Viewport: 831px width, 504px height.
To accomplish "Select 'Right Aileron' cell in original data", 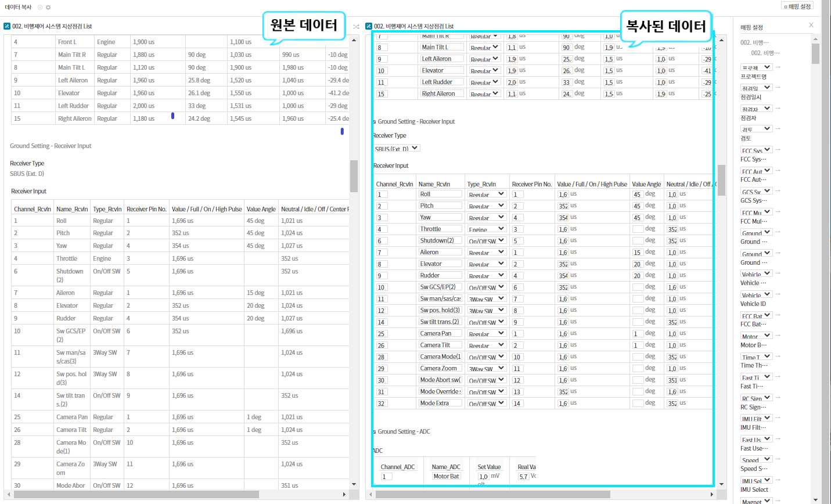I will [x=74, y=118].
